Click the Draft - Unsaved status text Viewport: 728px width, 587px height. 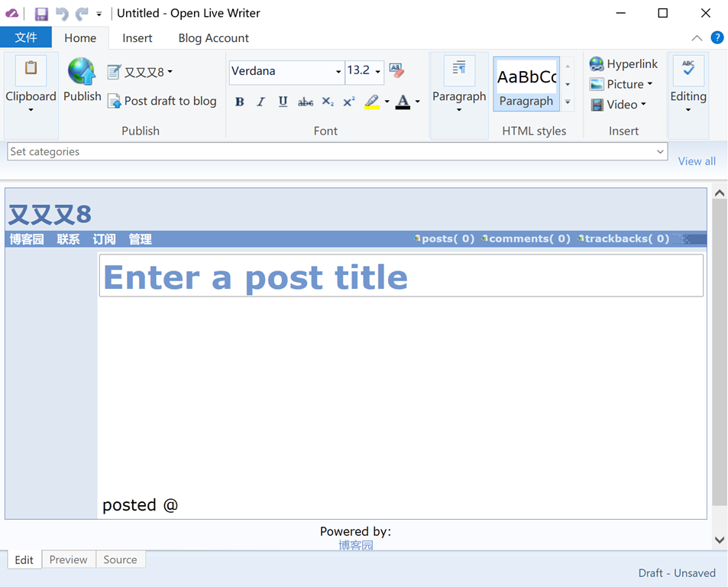[x=677, y=573]
